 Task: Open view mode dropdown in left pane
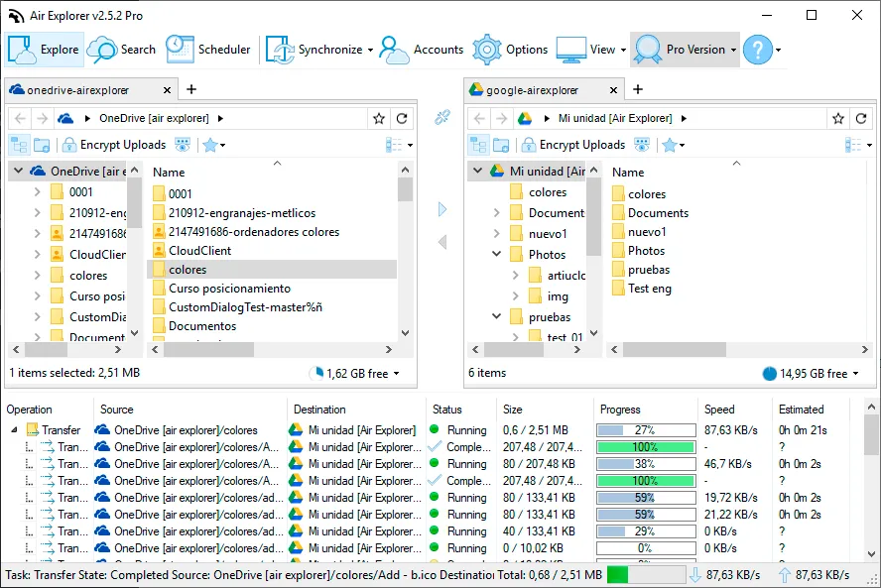[399, 145]
